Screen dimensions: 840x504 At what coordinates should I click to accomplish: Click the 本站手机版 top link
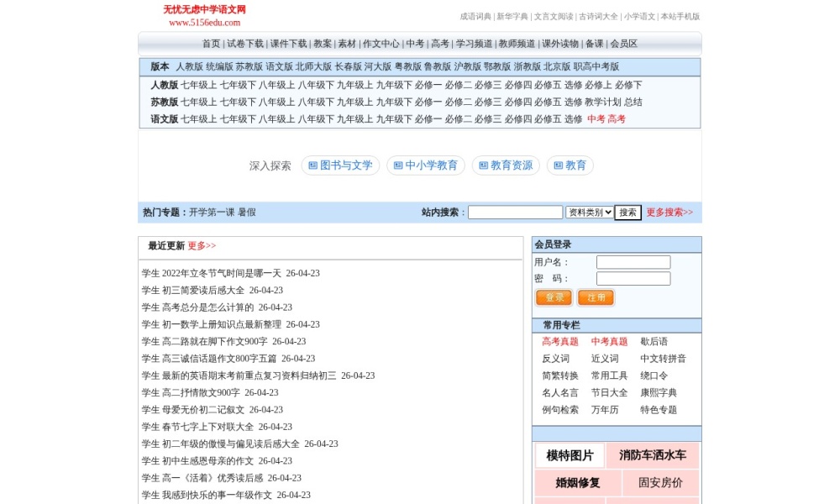pyautogui.click(x=680, y=17)
